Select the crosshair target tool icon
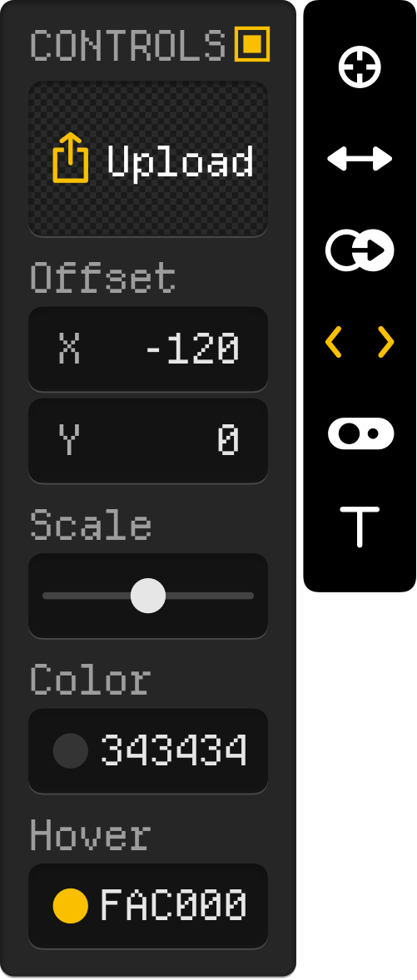The width and height of the screenshot is (417, 980). [x=360, y=67]
